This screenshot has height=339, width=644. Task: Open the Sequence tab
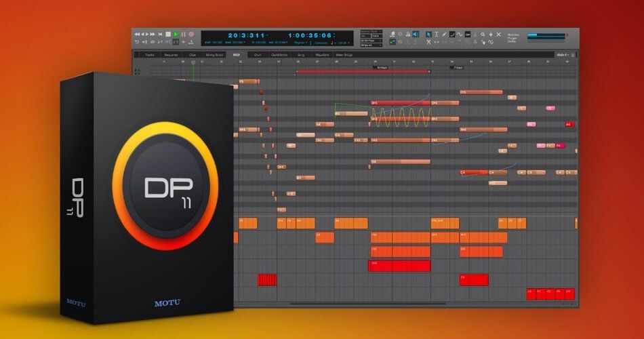(x=171, y=55)
